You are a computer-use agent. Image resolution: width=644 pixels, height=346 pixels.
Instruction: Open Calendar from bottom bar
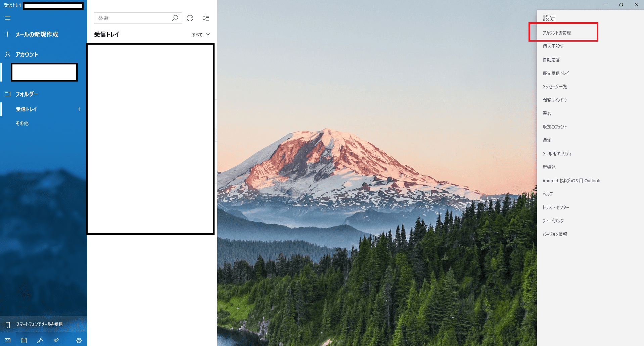24,340
